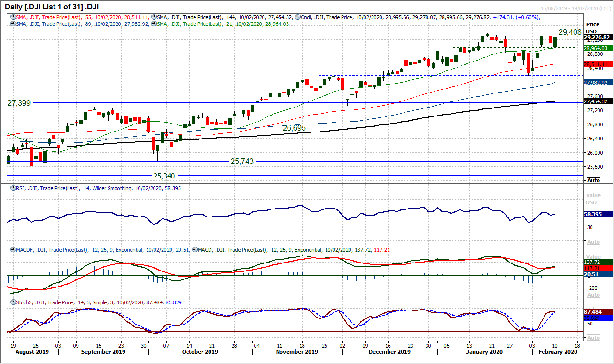Click the clock icon before SMA 144 legend
The height and width of the screenshot is (364, 614).
point(154,17)
